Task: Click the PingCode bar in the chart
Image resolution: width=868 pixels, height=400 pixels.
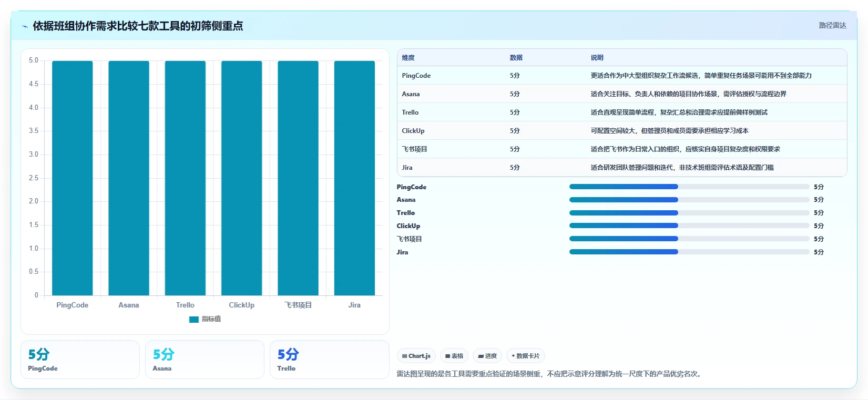Action: [73, 178]
